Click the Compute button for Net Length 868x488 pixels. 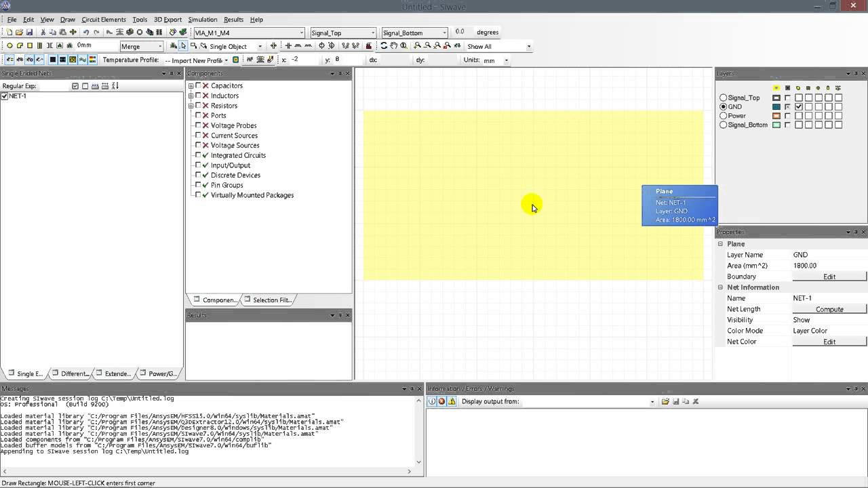pos(829,309)
